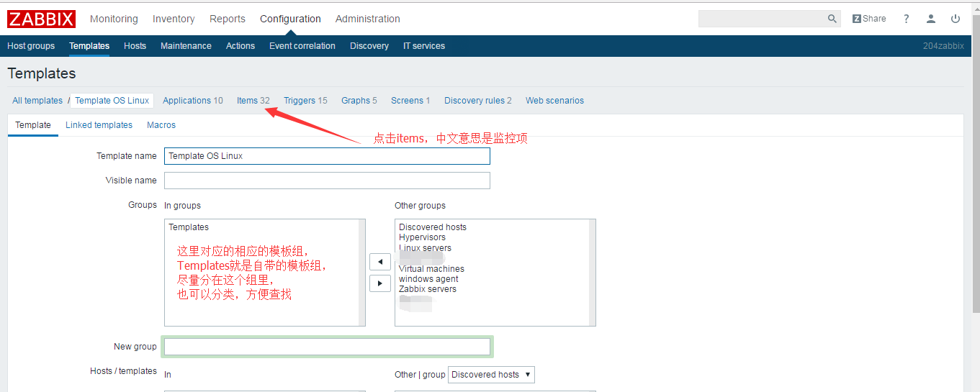Click the Zabbix logo
980x392 pixels.
click(42, 19)
